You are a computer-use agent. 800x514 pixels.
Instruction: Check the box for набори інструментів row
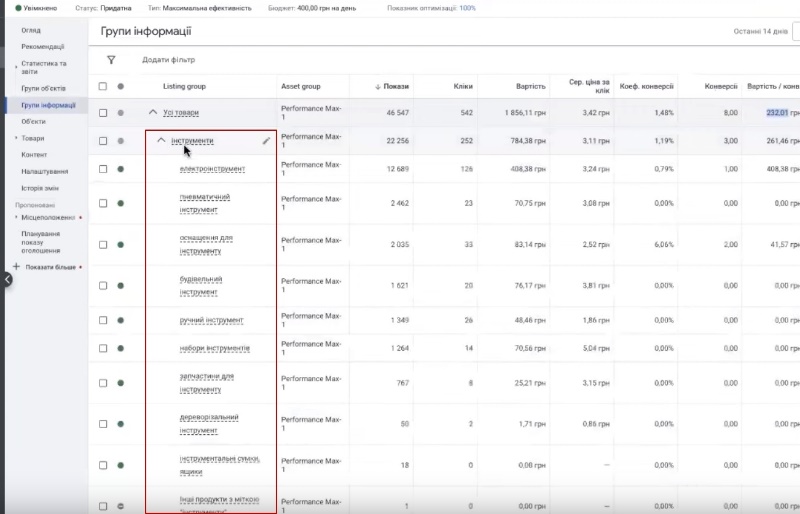pos(103,349)
